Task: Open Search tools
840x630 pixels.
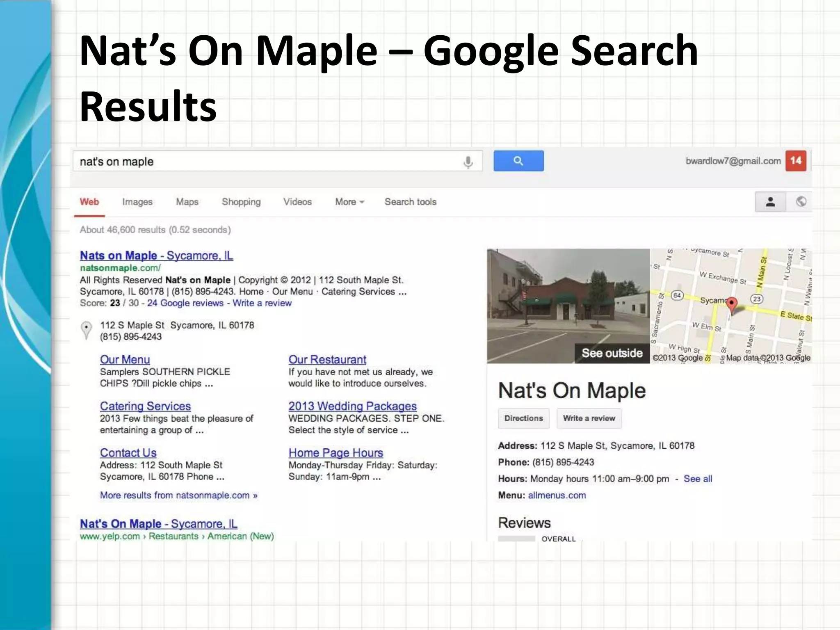Action: [411, 202]
